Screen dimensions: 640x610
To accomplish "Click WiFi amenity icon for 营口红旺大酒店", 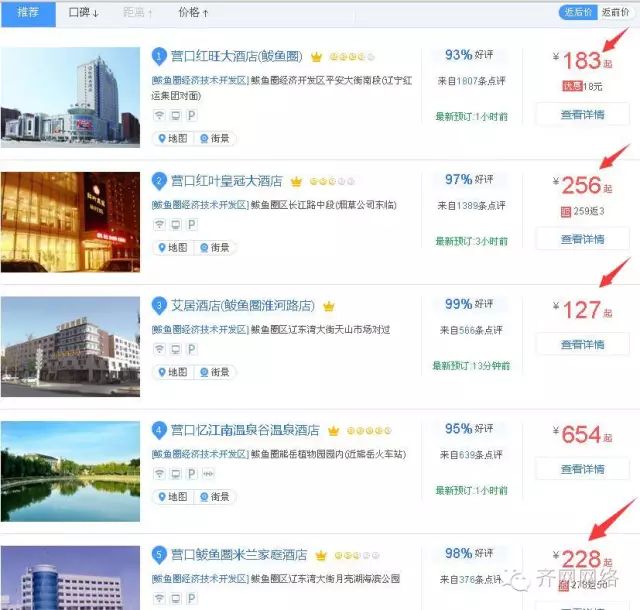I will [x=159, y=116].
